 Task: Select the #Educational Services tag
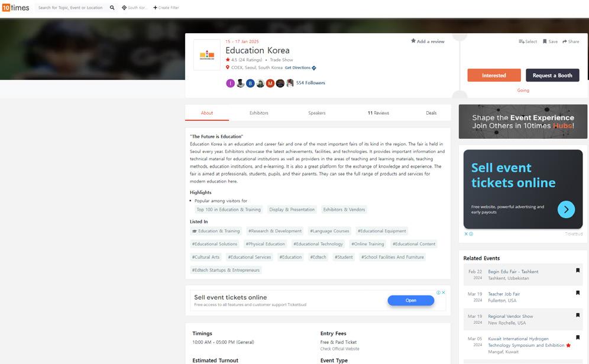250,257
